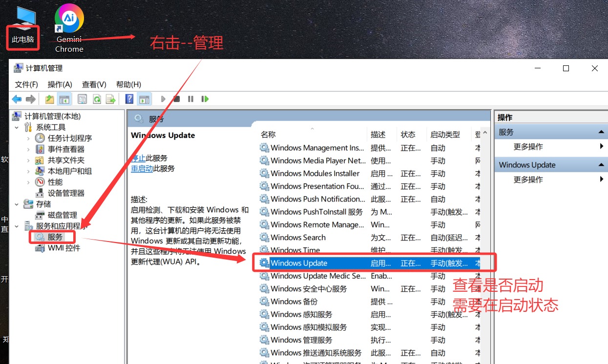Select the Windows Update Medic Se... row
The height and width of the screenshot is (364, 608).
(369, 276)
